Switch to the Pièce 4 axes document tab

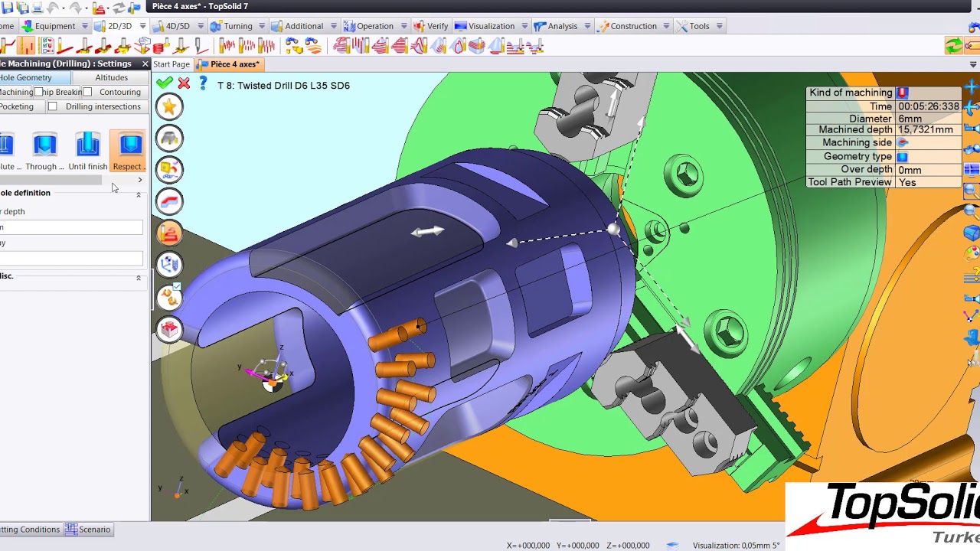[x=229, y=64]
